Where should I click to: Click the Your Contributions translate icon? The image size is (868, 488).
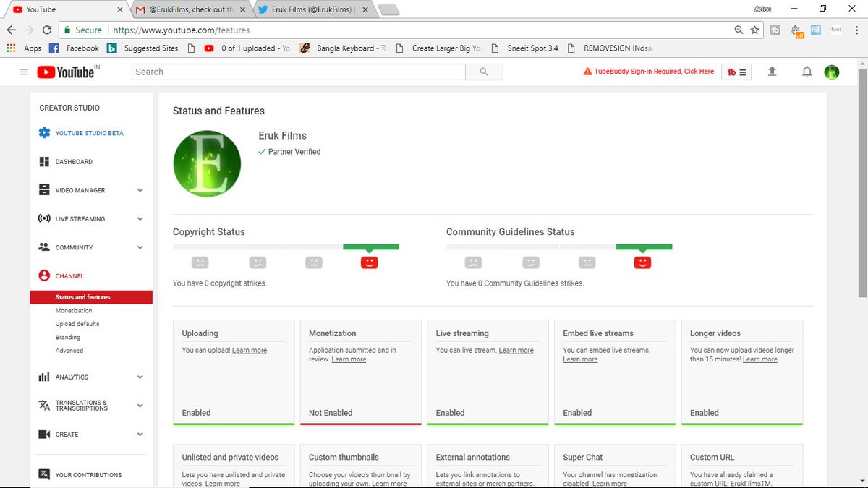tap(44, 475)
